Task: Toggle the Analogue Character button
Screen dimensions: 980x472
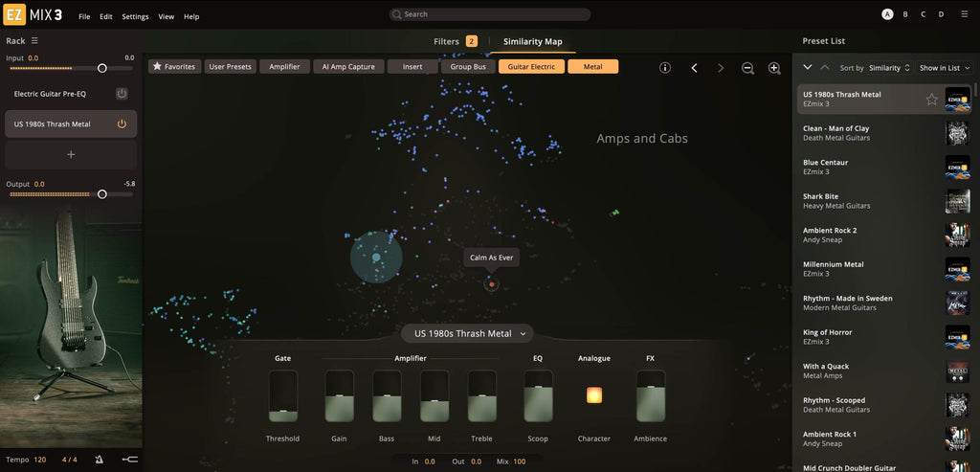Action: [x=594, y=395]
